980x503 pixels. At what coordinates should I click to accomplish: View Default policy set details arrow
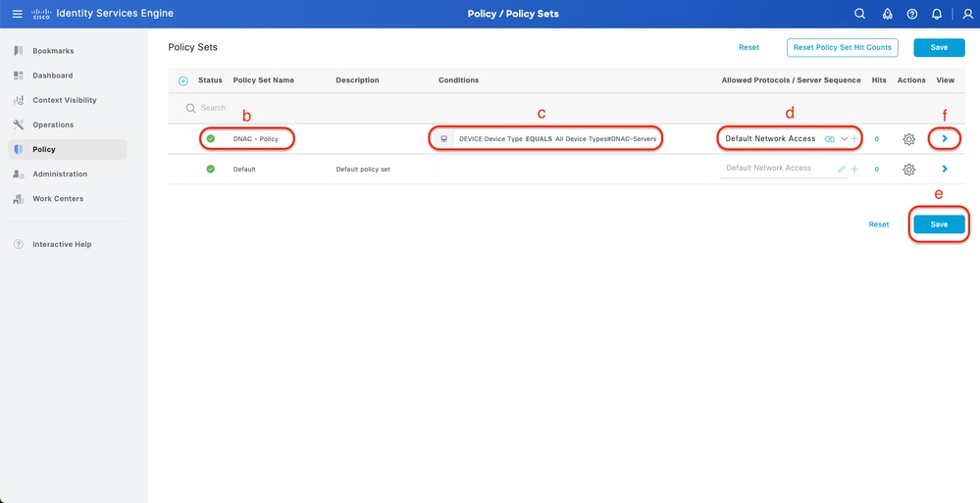[x=945, y=169]
